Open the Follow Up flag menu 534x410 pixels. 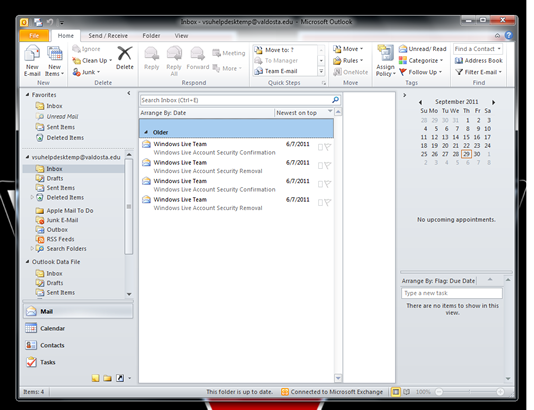[x=420, y=72]
